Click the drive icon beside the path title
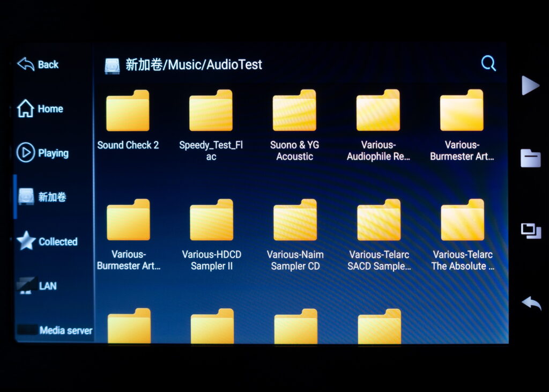The width and height of the screenshot is (549, 392). click(x=113, y=65)
